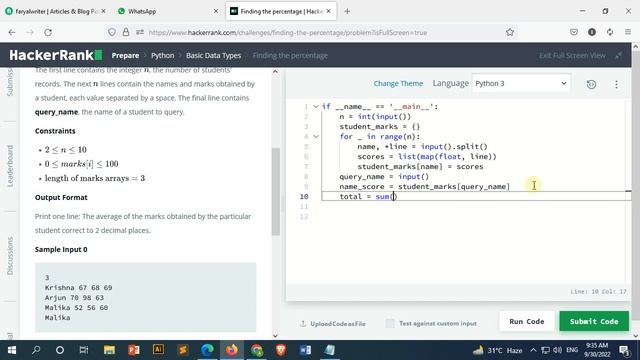
Task: Click the Run Code button
Action: pyautogui.click(x=527, y=321)
